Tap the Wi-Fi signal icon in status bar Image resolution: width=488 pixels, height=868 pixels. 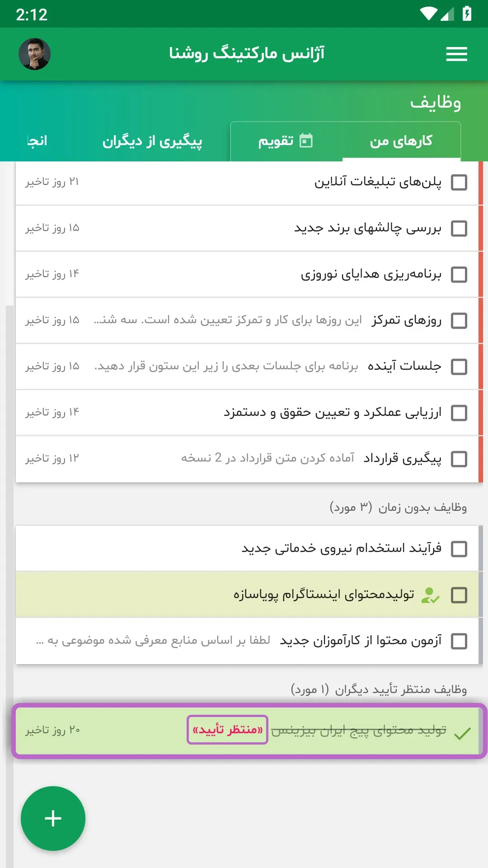coord(428,14)
